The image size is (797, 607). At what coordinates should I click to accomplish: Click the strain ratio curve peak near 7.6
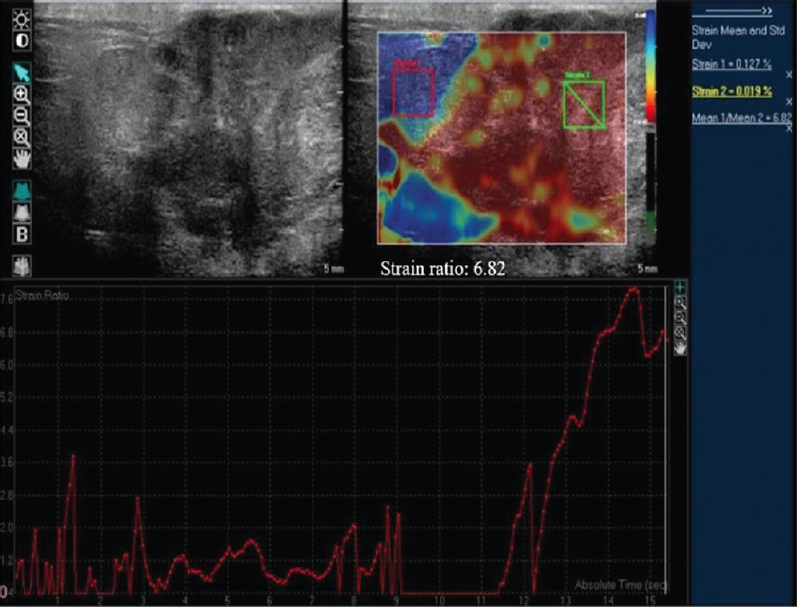point(633,289)
